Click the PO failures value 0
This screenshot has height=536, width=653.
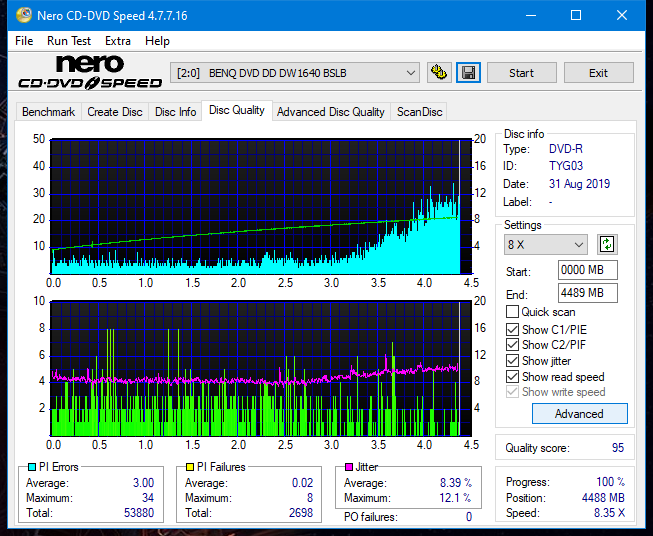click(469, 517)
